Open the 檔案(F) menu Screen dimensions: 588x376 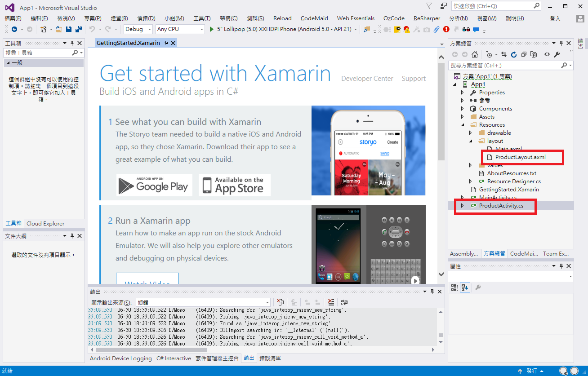click(13, 18)
